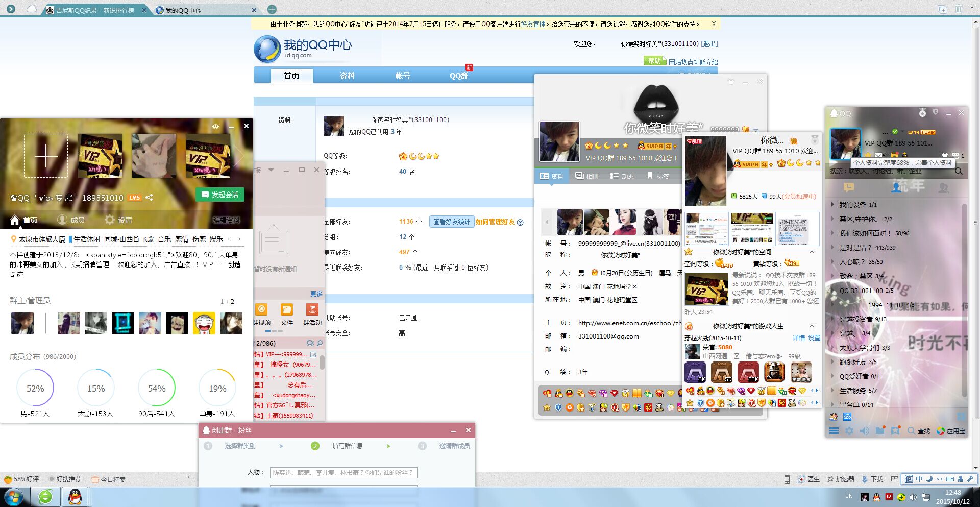Click the add cover photo plus box

[x=46, y=156]
